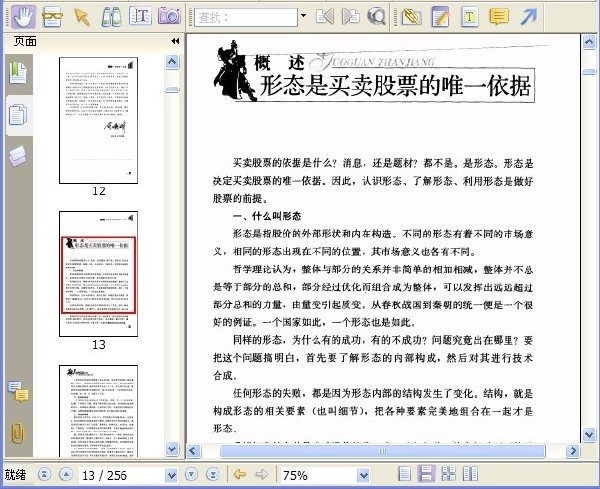
Task: Click the find next icon
Action: pos(351,17)
